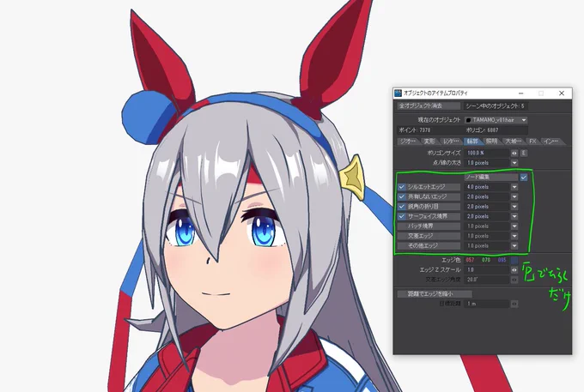Open 点/線の太さ pixel dropdown arrow
Screen dimensions: 584x392
(x=514, y=163)
